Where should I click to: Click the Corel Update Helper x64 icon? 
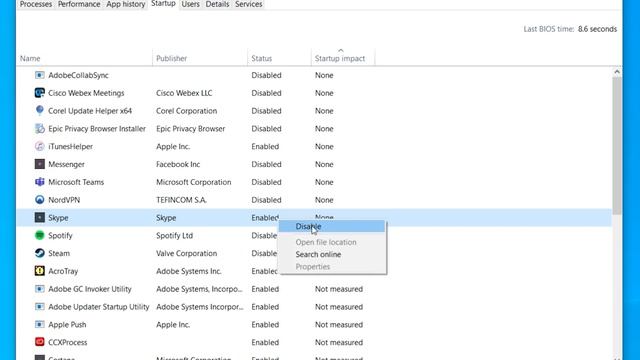[40, 111]
